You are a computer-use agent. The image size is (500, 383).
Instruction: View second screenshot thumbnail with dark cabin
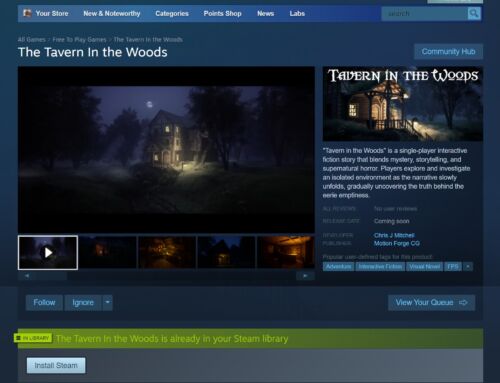pos(107,252)
